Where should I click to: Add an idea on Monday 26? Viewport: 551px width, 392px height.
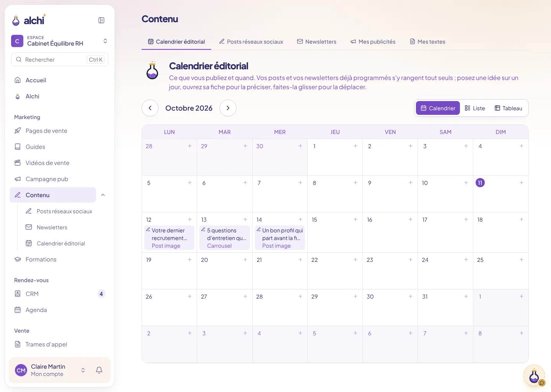tap(190, 297)
